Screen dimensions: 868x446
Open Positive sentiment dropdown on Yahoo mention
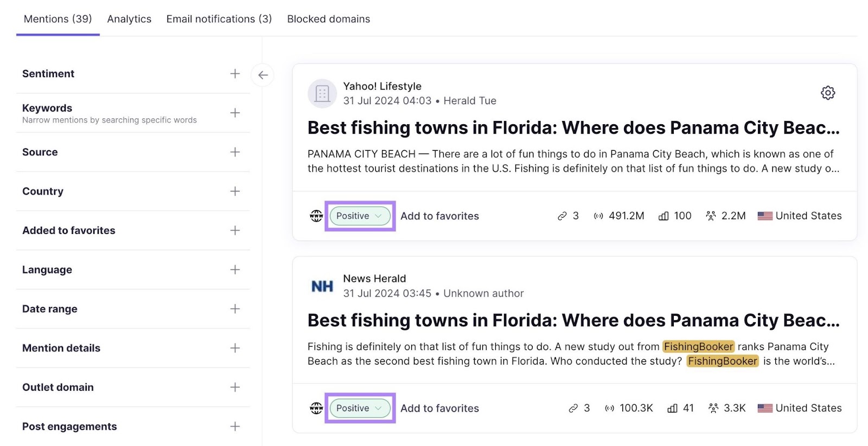click(x=360, y=216)
